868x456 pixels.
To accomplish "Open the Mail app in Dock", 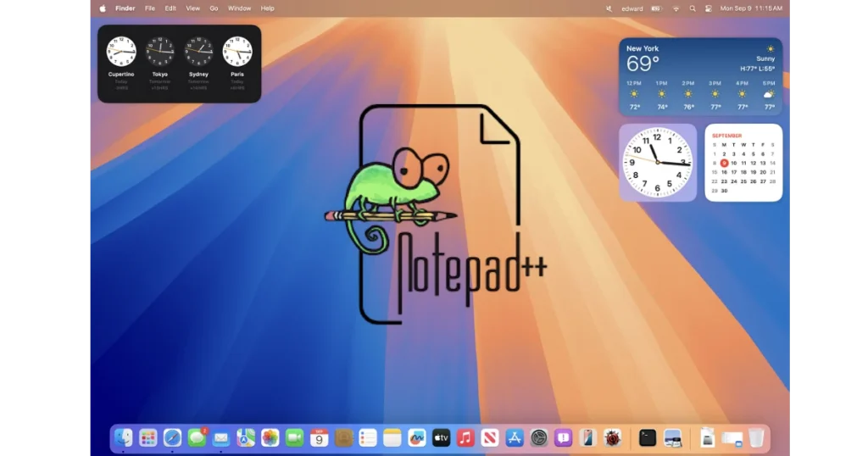I will pos(221,438).
